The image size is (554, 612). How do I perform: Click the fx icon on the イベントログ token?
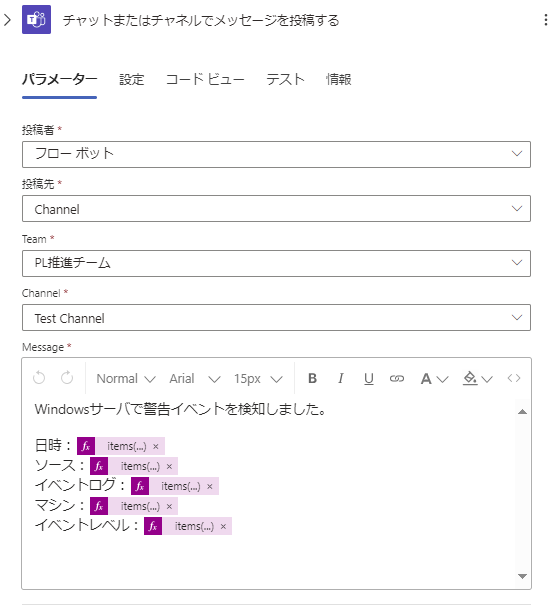[x=140, y=486]
